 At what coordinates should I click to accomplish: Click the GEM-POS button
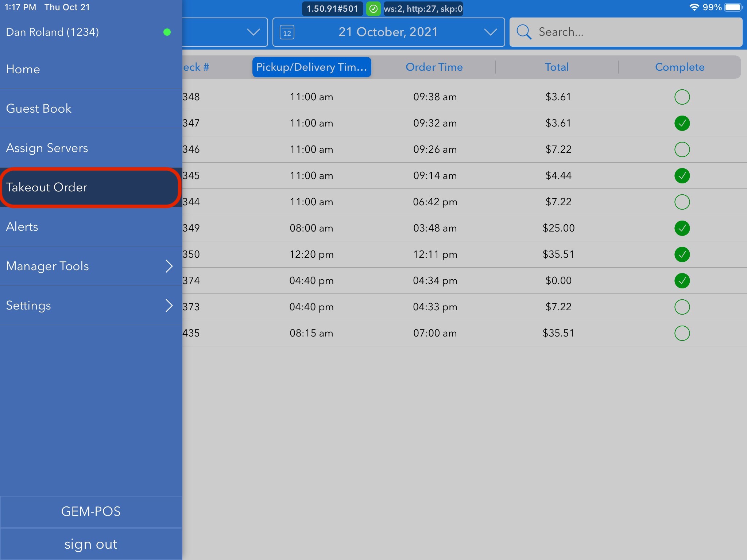(91, 512)
